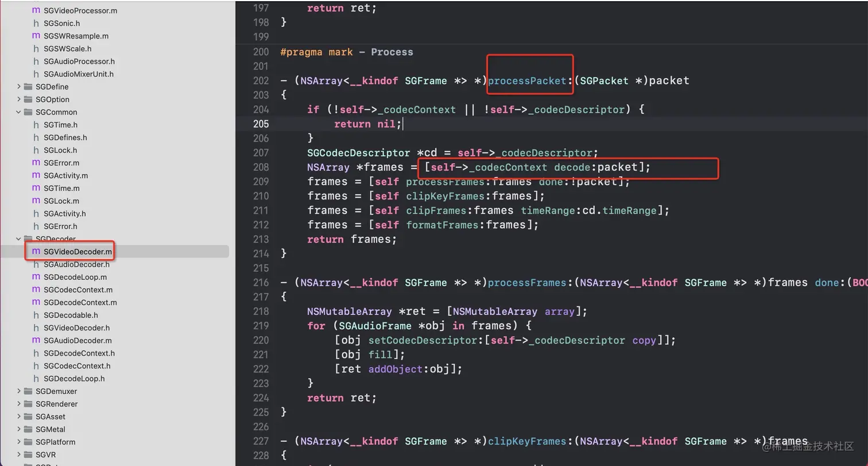Viewport: 868px width, 466px height.
Task: Expand the SGVR folder chevron
Action: [19, 454]
